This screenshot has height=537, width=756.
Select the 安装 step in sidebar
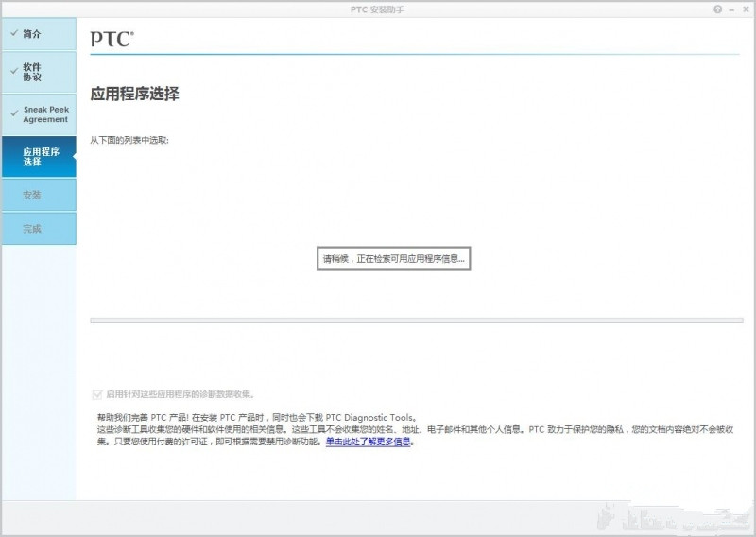(39, 195)
